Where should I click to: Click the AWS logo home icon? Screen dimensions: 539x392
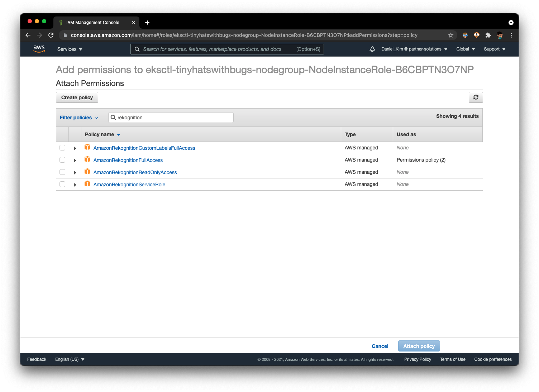pyautogui.click(x=39, y=49)
